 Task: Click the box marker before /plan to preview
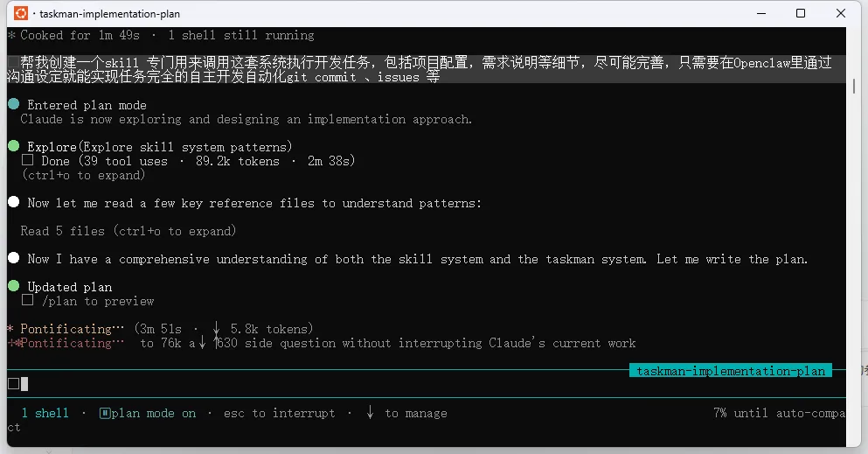tap(27, 300)
